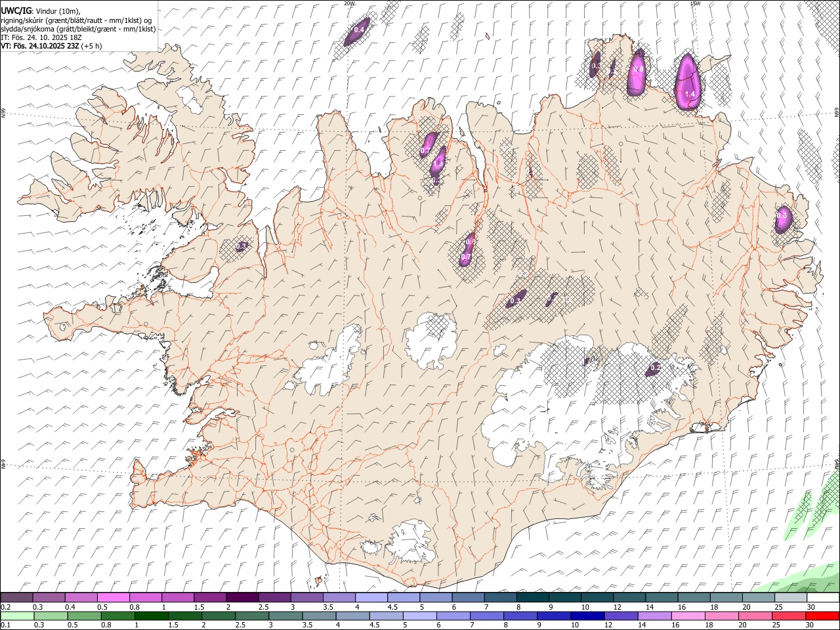Pick the 10 dark teal swatch, upper legend row
This screenshot has height=630, width=840.
[x=597, y=598]
